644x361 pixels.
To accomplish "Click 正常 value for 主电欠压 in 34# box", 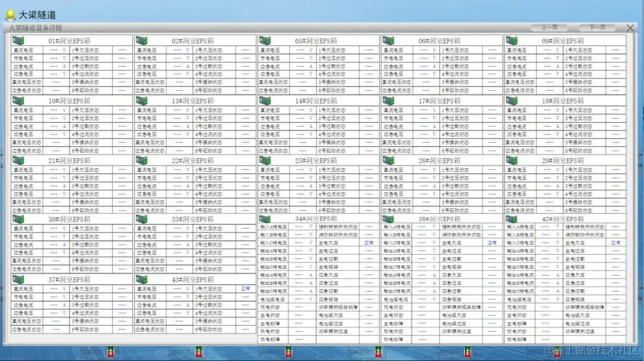I will (x=369, y=243).
